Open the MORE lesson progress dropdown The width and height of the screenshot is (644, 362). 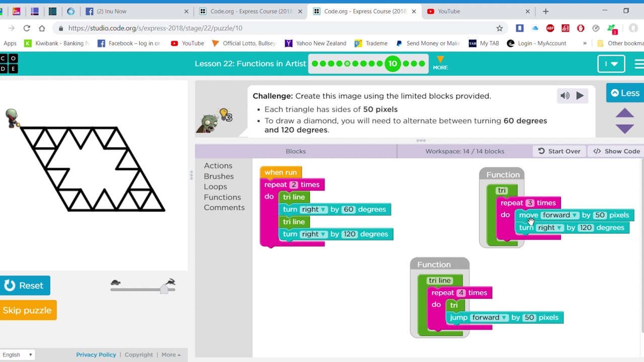pos(440,63)
